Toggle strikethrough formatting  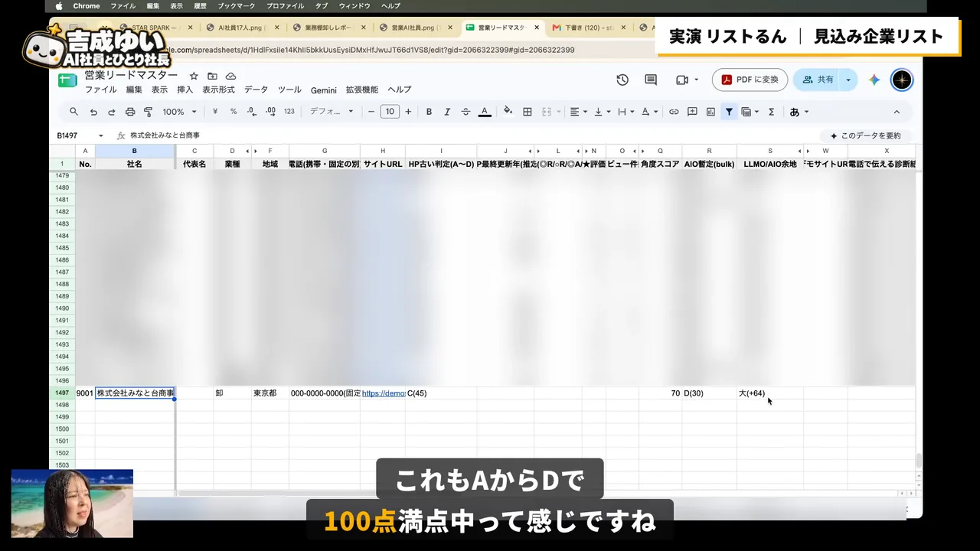pyautogui.click(x=465, y=112)
